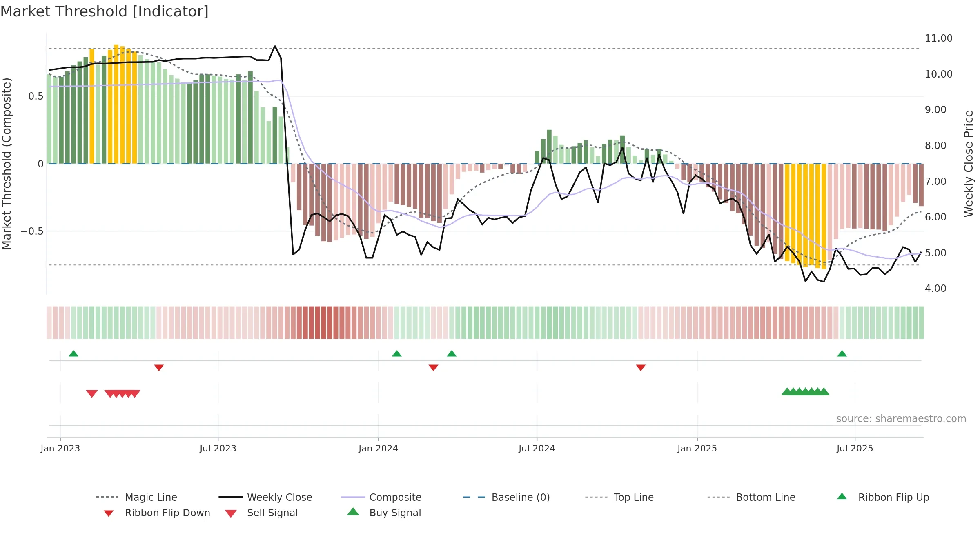The image size is (980, 551).
Task: Toggle the Sell Signal legend entry
Action: coord(261,513)
